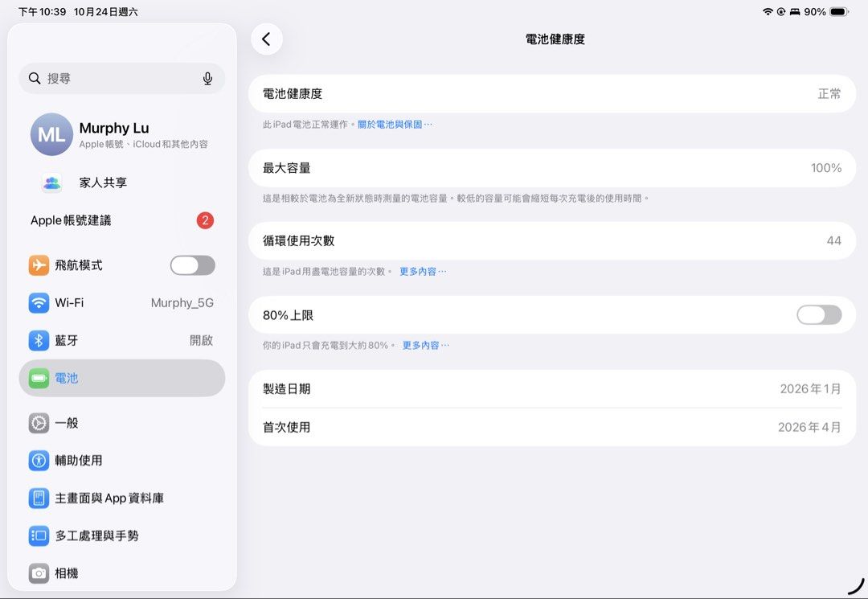Enable the 80%上限 charge limit switch

tap(819, 315)
